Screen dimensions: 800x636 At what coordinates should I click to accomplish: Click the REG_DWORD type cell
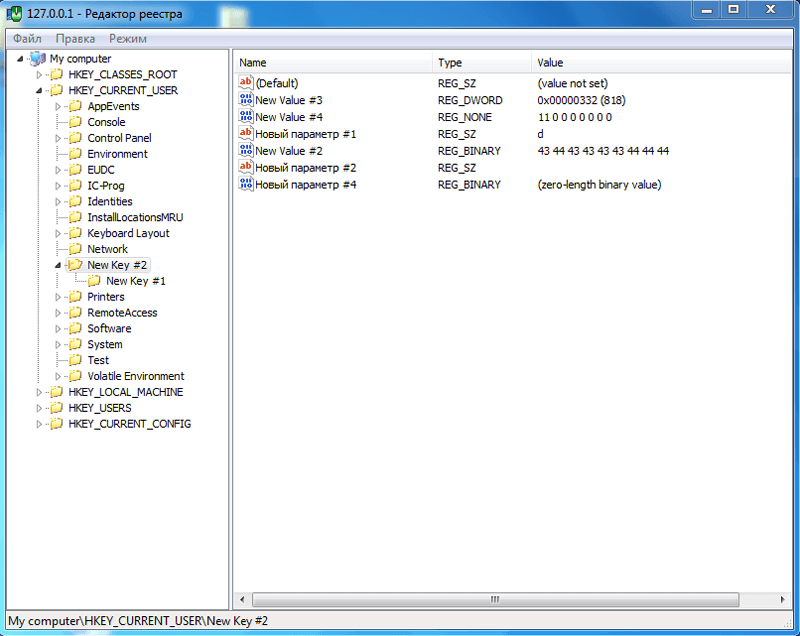[x=470, y=100]
